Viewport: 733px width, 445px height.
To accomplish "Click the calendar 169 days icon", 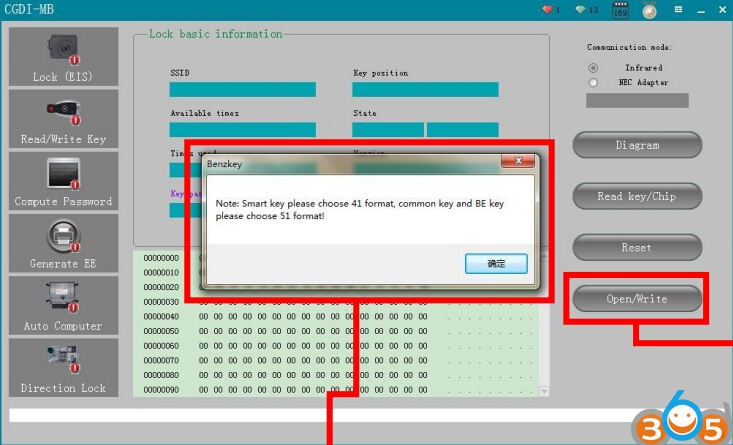I will click(620, 10).
